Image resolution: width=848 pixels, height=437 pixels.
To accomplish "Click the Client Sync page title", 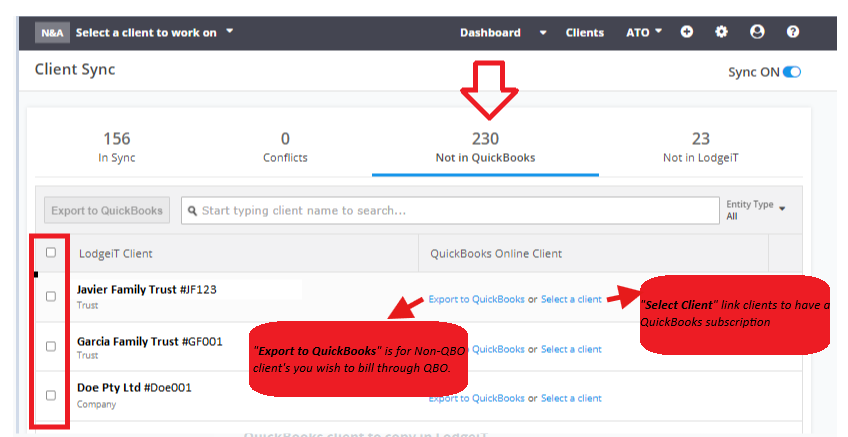I will click(75, 70).
